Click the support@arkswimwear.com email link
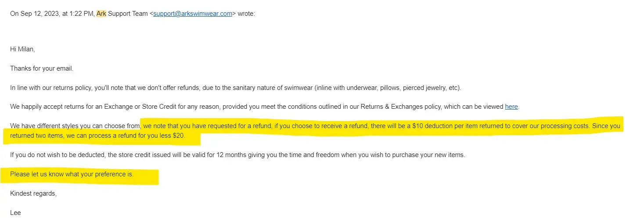This screenshot has height=218, width=644. (192, 14)
